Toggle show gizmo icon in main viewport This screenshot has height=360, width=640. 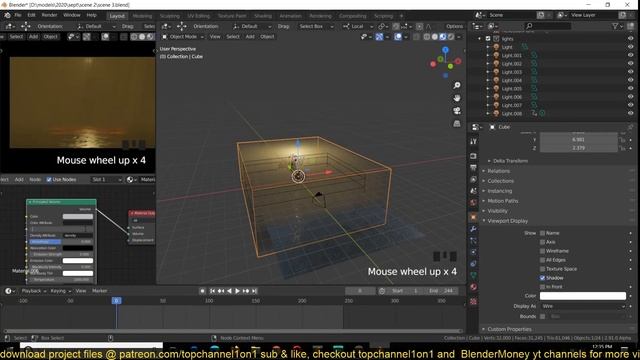(x=379, y=37)
